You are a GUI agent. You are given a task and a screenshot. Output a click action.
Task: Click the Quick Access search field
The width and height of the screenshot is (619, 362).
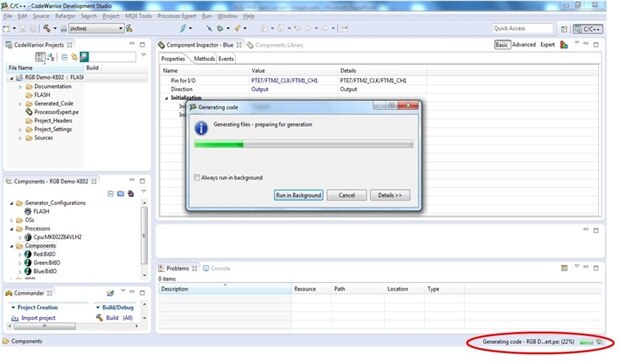(x=522, y=28)
